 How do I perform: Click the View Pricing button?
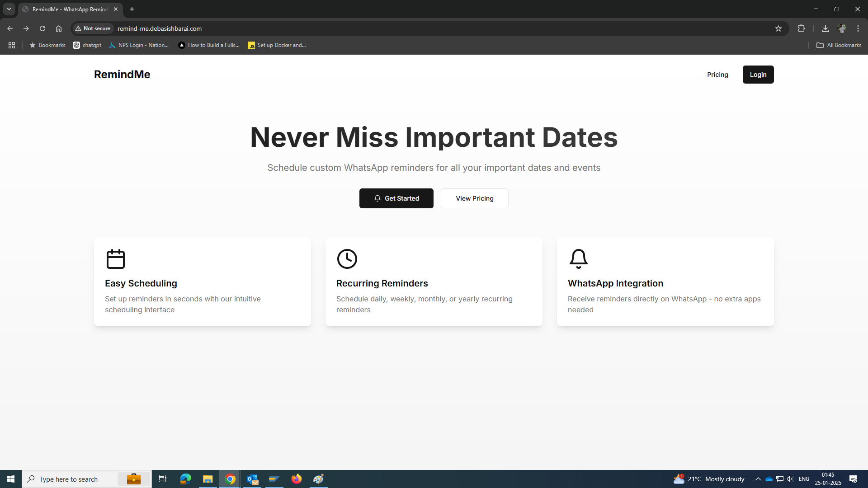tap(474, 198)
